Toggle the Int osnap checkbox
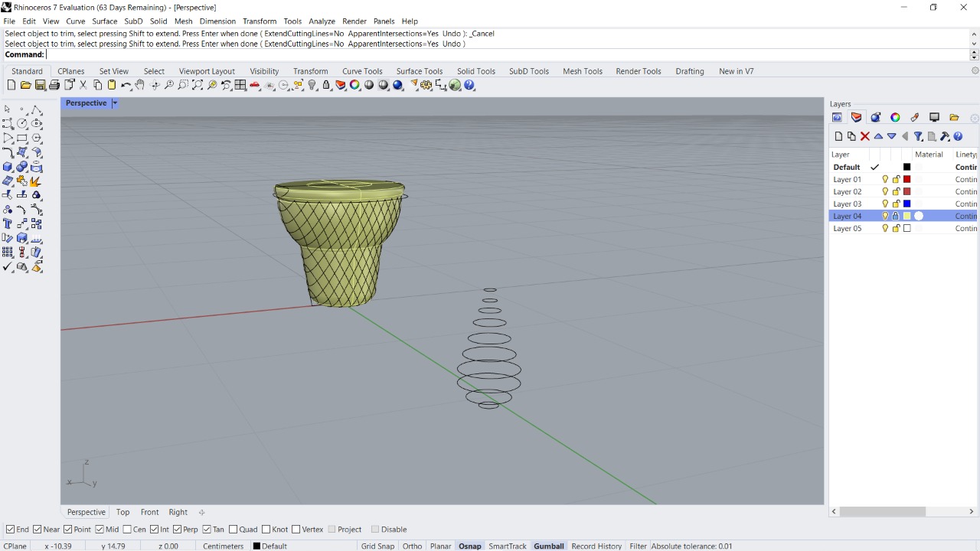This screenshot has width=980, height=551. 155,530
